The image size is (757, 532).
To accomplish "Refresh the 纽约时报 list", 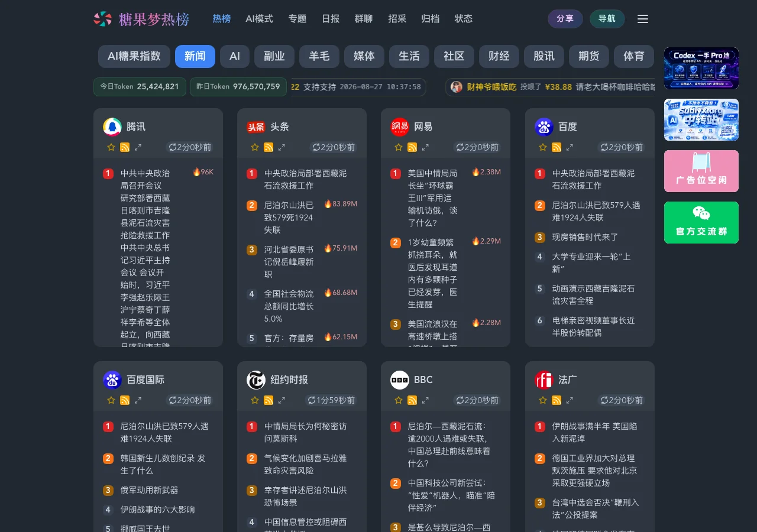I will [331, 400].
